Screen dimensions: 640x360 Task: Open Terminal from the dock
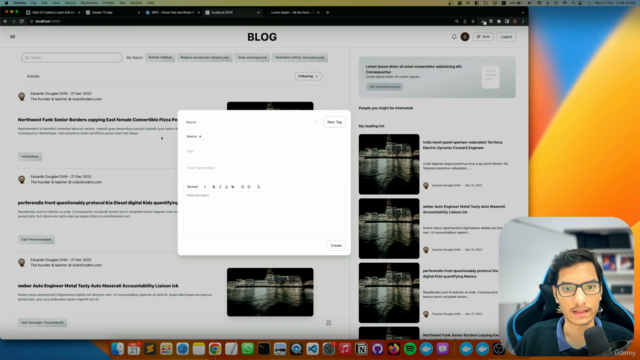(x=264, y=349)
